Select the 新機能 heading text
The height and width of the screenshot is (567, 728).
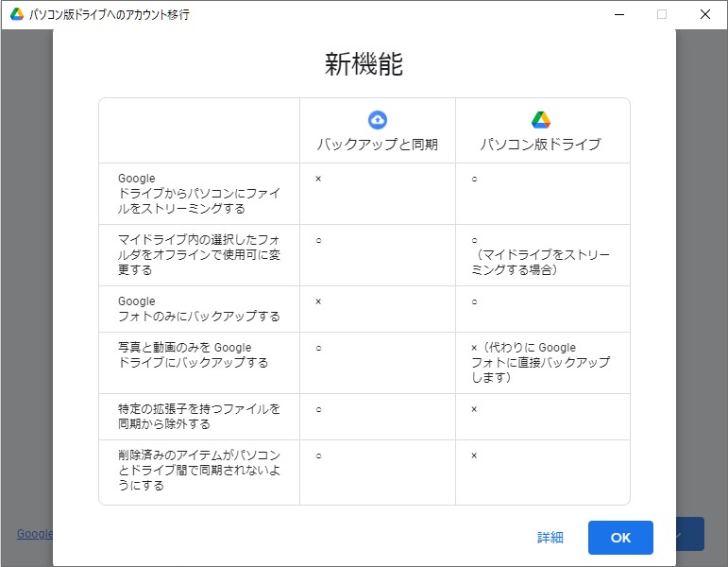pyautogui.click(x=364, y=63)
